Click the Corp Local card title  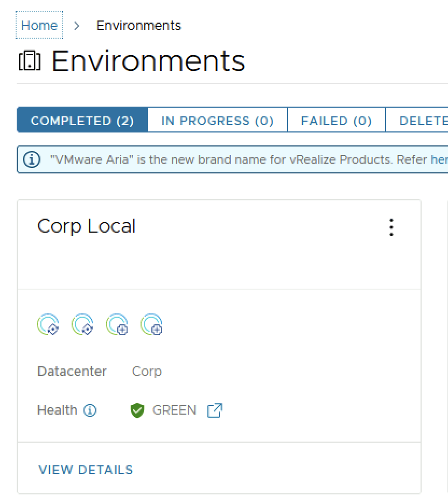click(87, 226)
